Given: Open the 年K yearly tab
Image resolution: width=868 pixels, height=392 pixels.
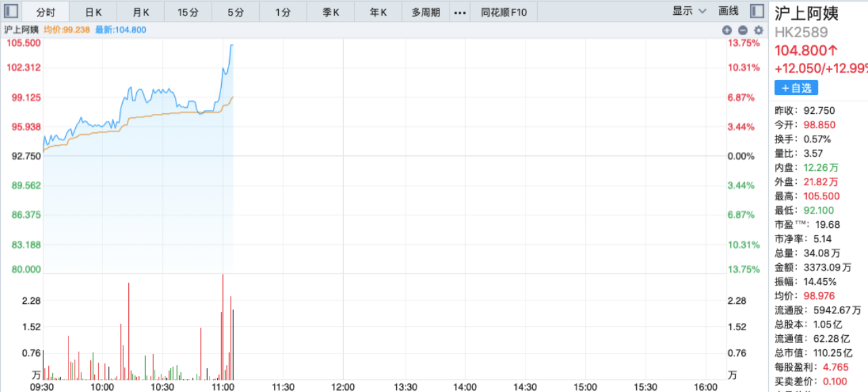Looking at the screenshot, I should [378, 12].
